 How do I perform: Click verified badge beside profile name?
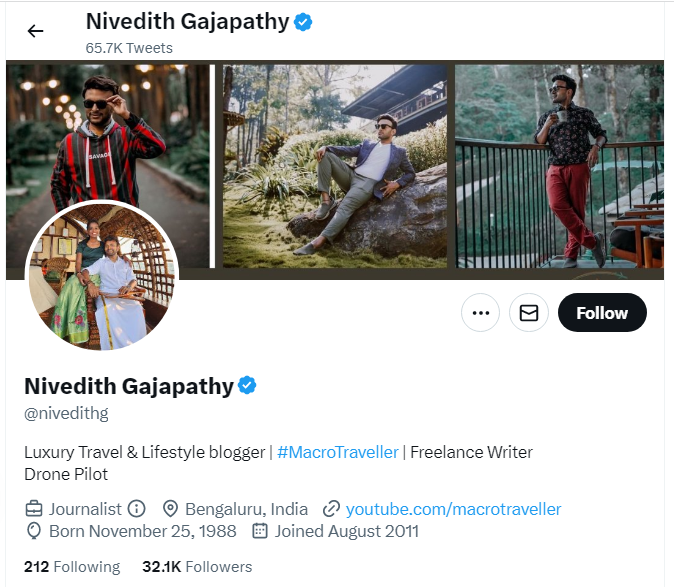coord(247,386)
